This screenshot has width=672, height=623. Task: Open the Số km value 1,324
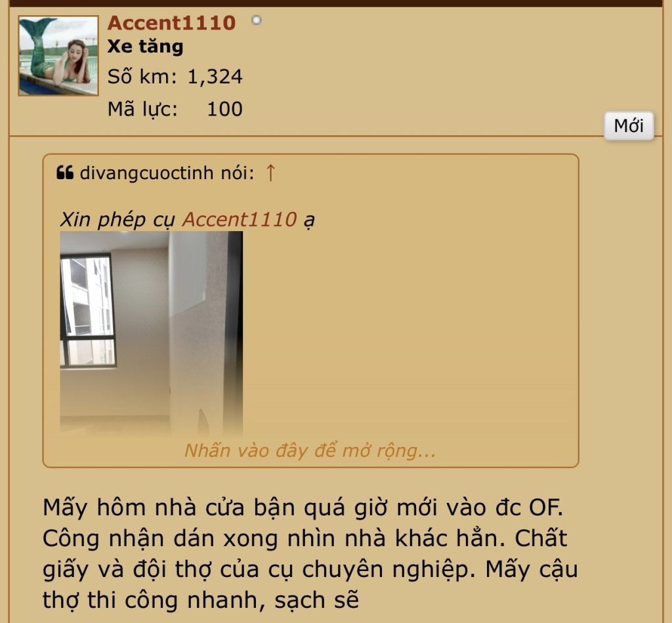215,77
